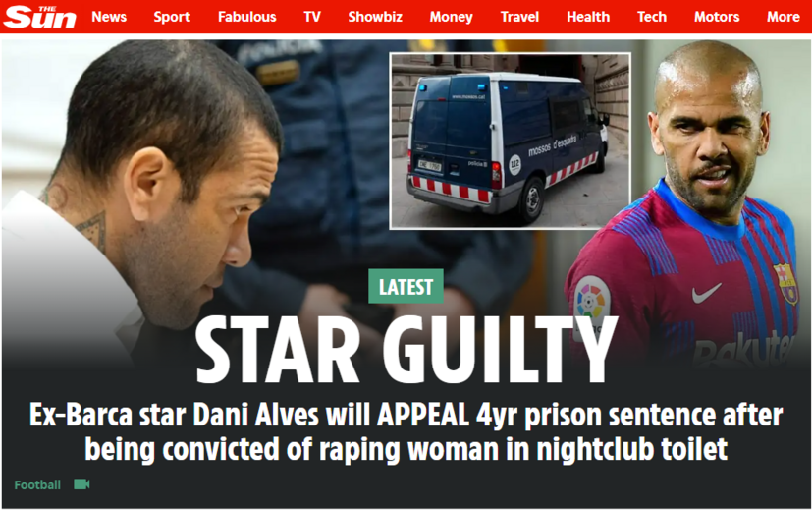Click the police van inset photo

[x=511, y=141]
